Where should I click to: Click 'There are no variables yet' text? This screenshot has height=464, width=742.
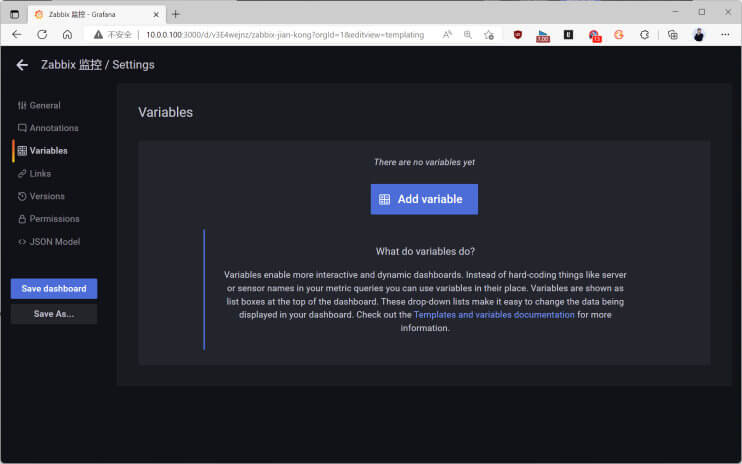424,162
